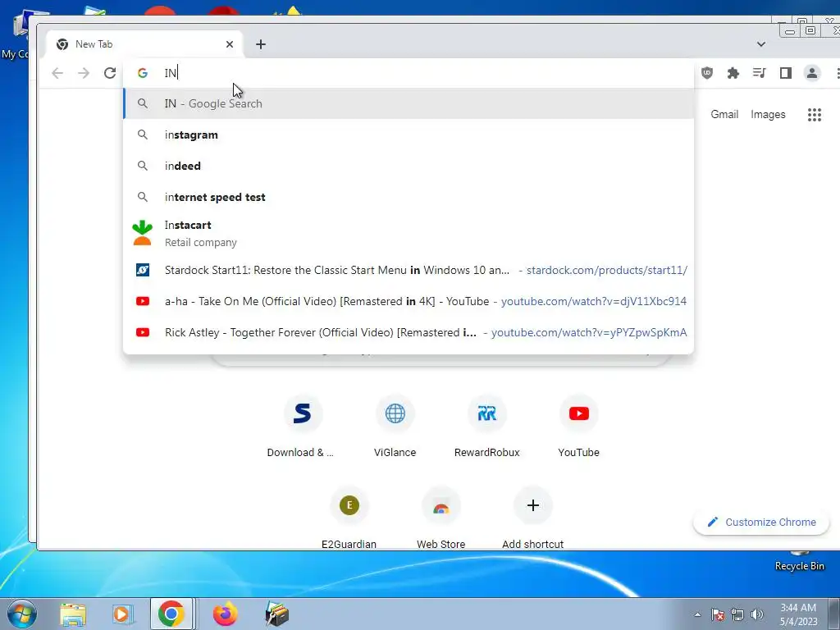
Task: Open the Google apps grid
Action: (x=815, y=115)
